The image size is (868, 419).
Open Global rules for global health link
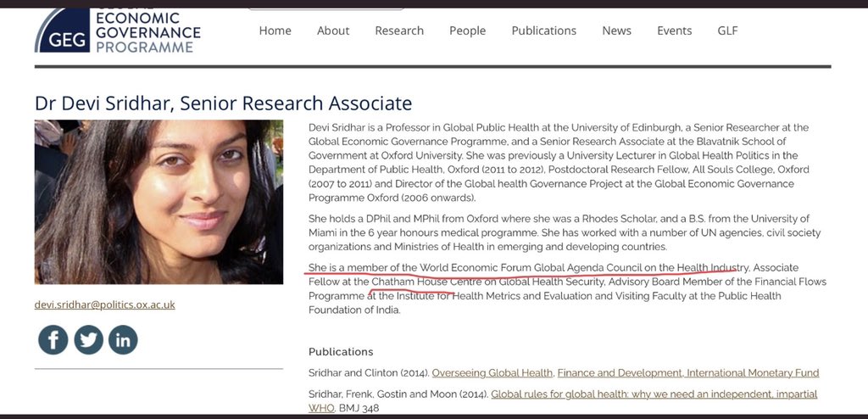(x=654, y=394)
